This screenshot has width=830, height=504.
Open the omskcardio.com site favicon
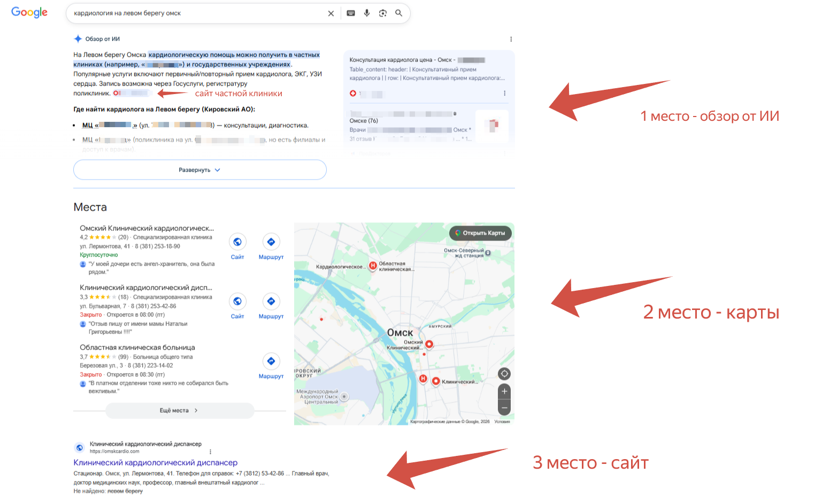tap(79, 448)
